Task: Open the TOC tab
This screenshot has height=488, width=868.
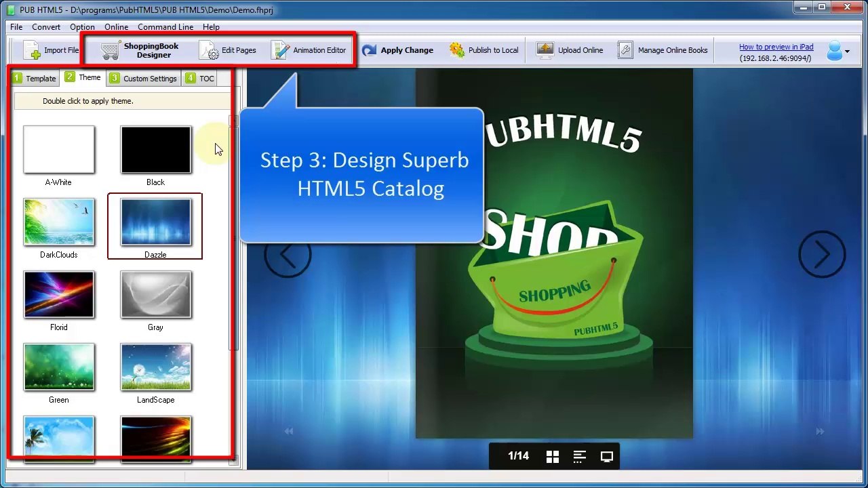Action: 199,79
